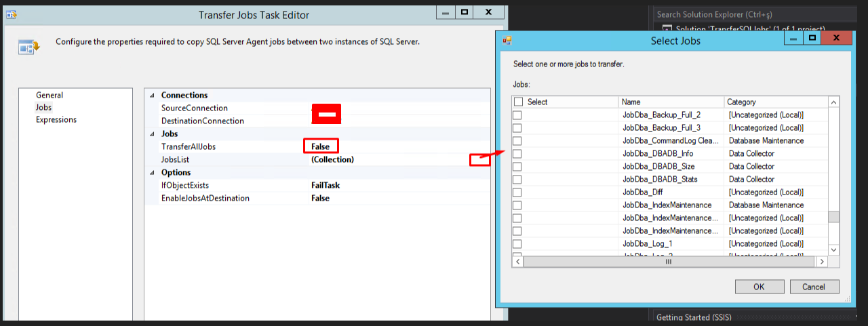Collapse the Jobs property category
The width and height of the screenshot is (868, 326).
point(152,134)
